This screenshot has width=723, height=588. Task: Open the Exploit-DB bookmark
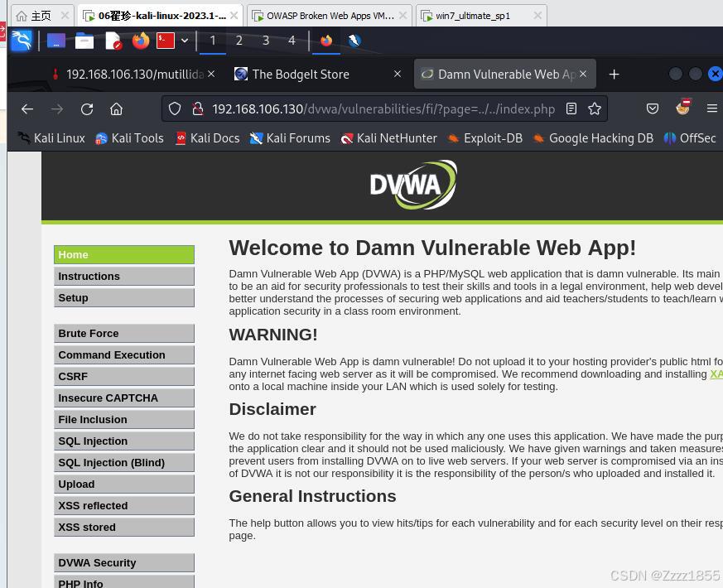point(484,138)
